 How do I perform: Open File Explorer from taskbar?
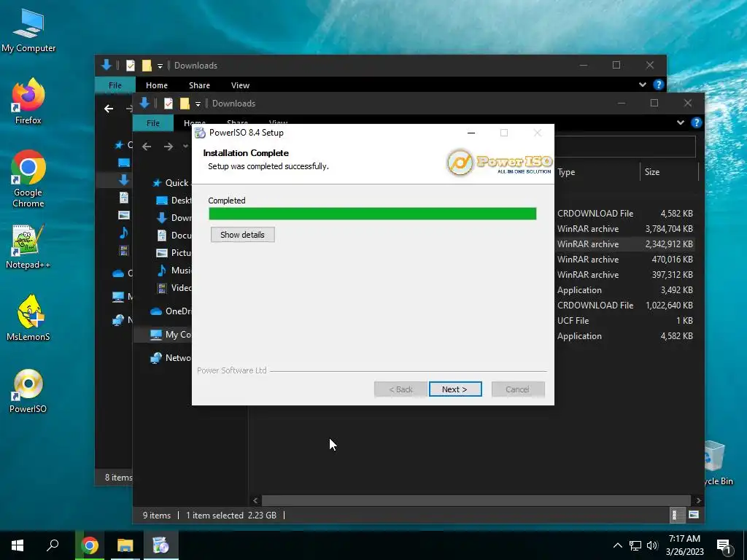(125, 545)
